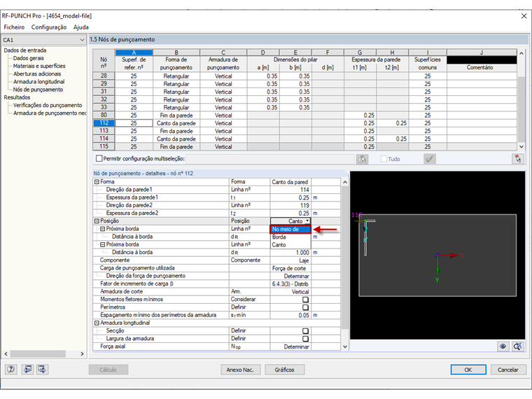This screenshot has width=532, height=399.
Task: Click the Gráficos button
Action: (285, 370)
